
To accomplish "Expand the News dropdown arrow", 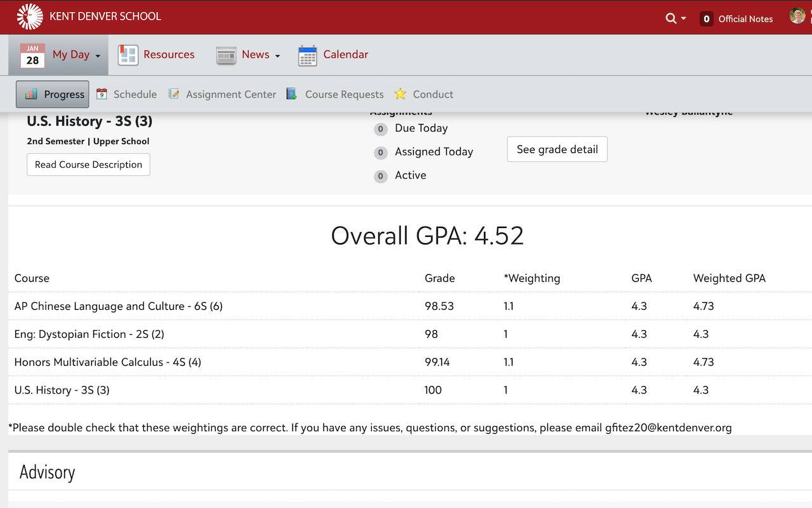I will [277, 56].
